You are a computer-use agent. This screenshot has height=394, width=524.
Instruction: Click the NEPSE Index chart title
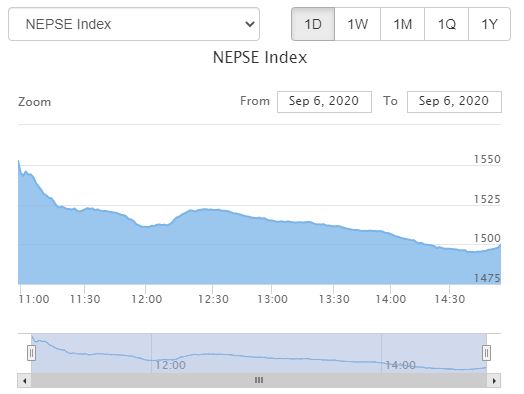(260, 57)
